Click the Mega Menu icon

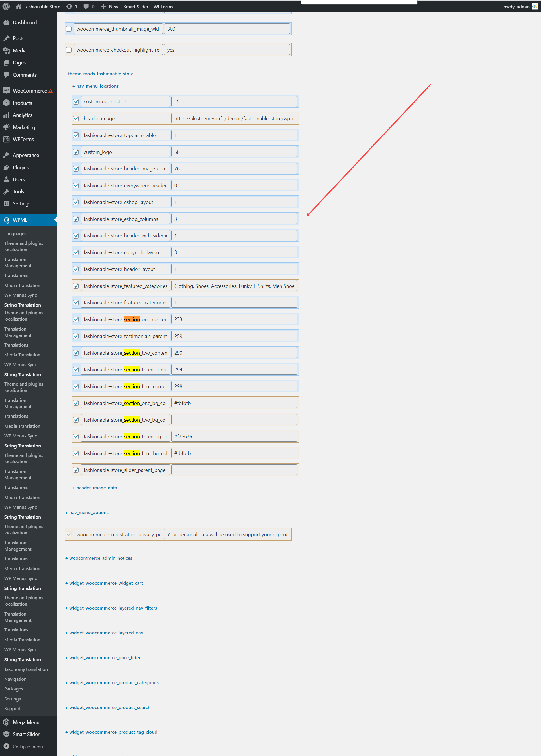click(x=6, y=722)
